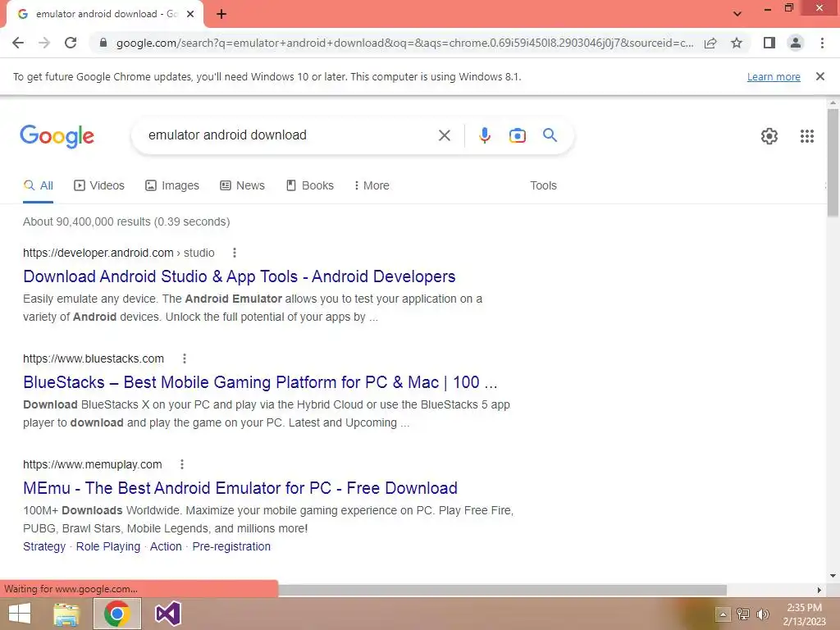Follow the Role Playing sitelink
This screenshot has width=840, height=630.
coord(107,546)
